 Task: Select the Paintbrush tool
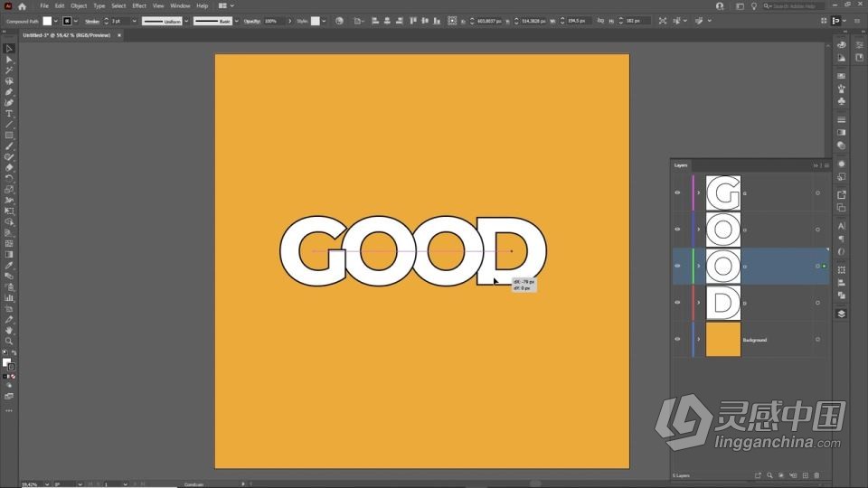[x=9, y=146]
